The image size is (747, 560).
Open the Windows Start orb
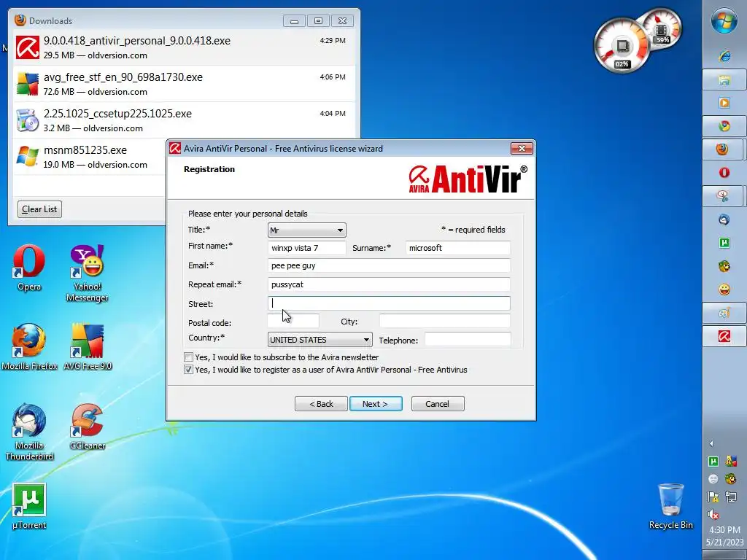724,21
